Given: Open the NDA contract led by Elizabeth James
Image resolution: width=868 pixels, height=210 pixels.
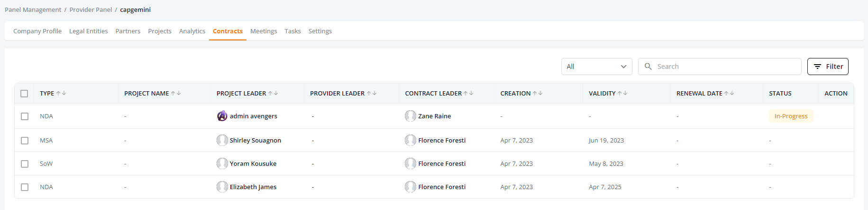Looking at the screenshot, I should (x=46, y=187).
